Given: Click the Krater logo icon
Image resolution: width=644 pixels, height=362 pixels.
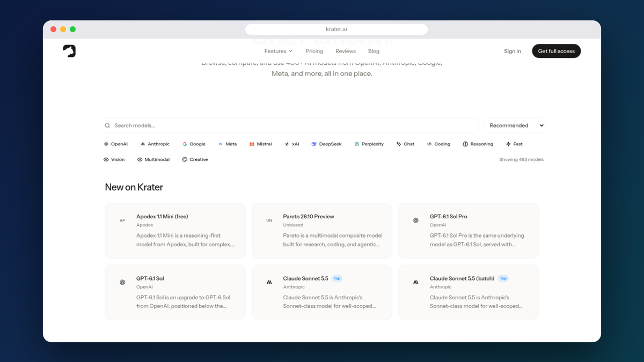Looking at the screenshot, I should (x=69, y=51).
